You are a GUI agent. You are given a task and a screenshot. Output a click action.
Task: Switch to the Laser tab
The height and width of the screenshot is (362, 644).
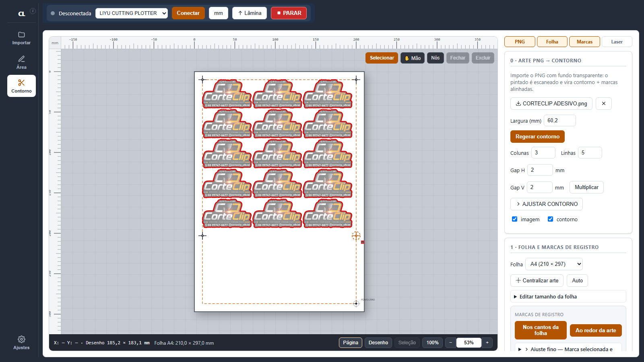coord(617,41)
